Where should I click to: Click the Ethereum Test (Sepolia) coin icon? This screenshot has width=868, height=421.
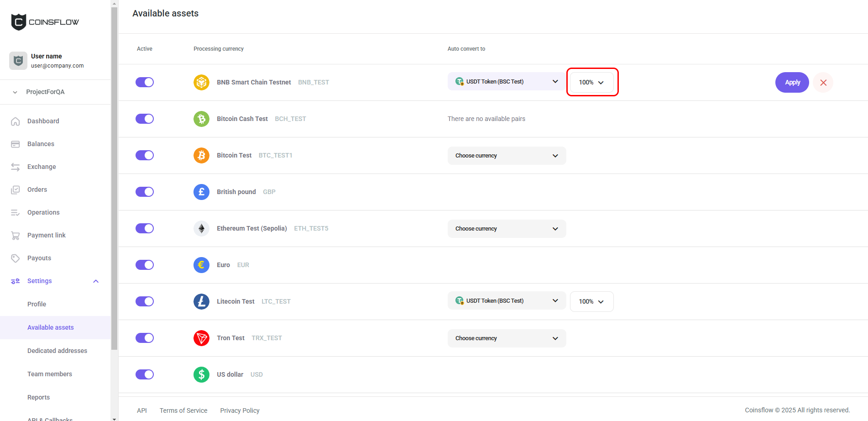coord(201,228)
